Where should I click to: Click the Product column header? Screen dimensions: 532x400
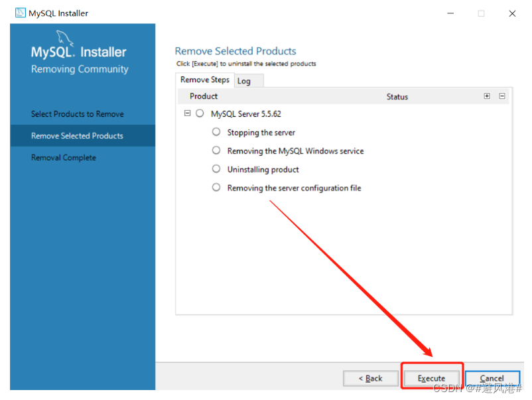tap(204, 96)
